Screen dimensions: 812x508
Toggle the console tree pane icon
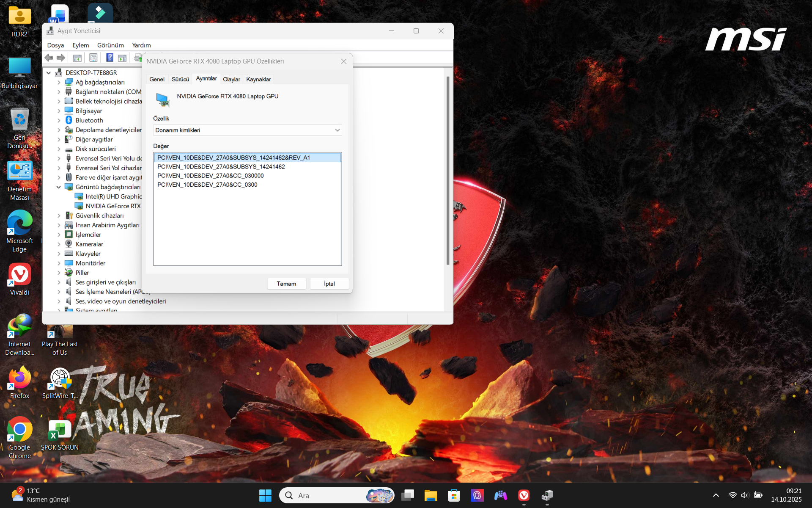[77, 58]
